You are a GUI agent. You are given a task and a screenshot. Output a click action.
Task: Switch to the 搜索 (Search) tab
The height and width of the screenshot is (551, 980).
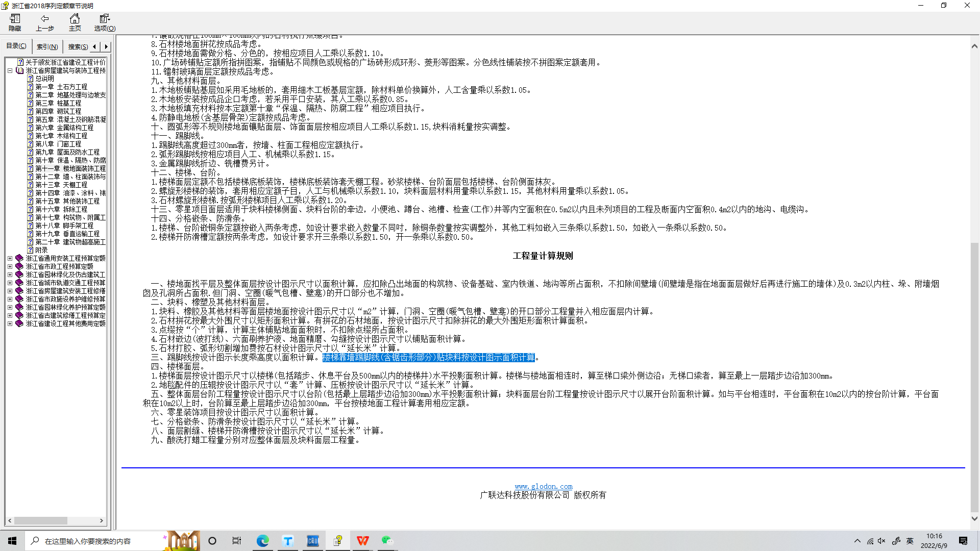click(78, 46)
